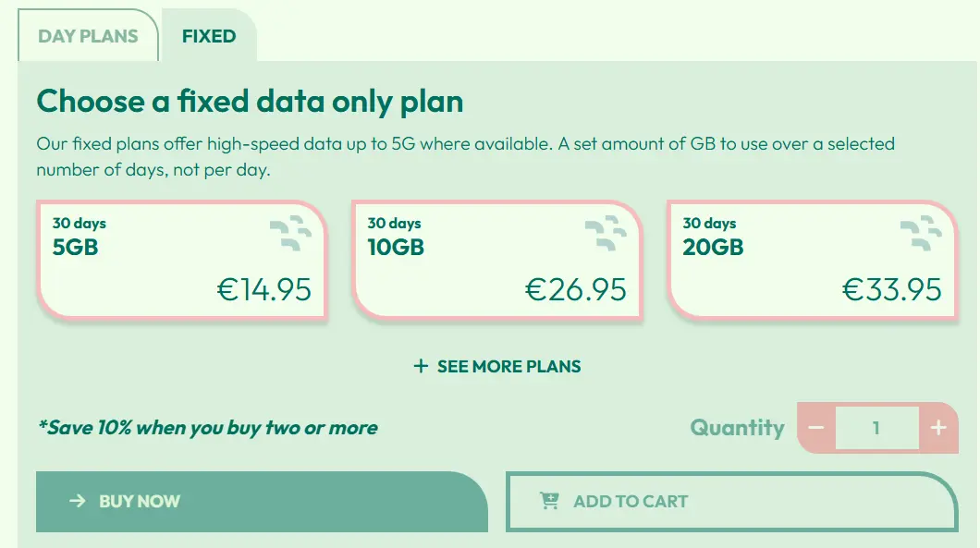Switch to the DAY PLANS tab
Image resolution: width=980 pixels, height=548 pixels.
pos(88,35)
